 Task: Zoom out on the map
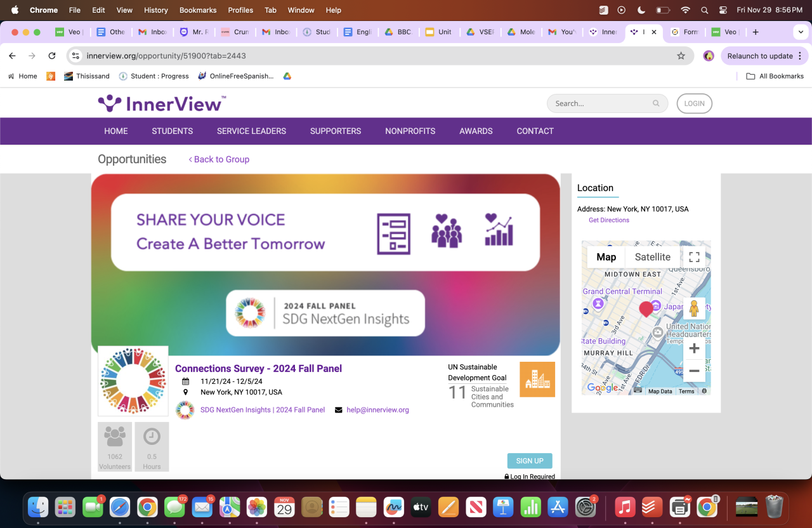[694, 371]
